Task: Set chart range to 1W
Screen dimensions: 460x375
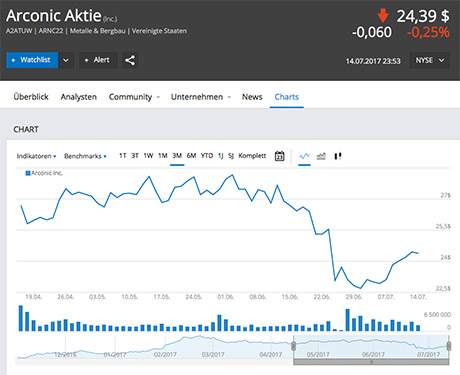Action: (148, 156)
